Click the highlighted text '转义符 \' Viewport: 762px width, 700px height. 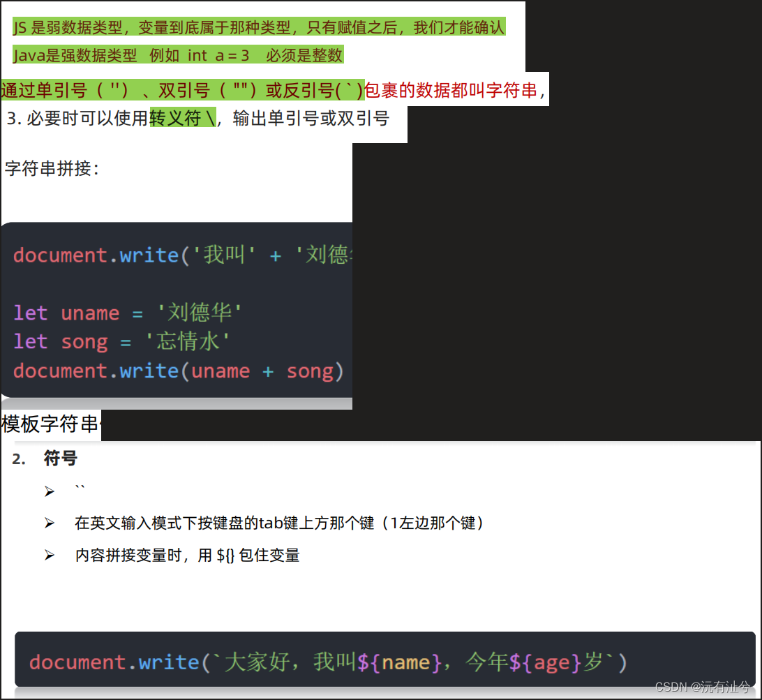click(x=183, y=118)
